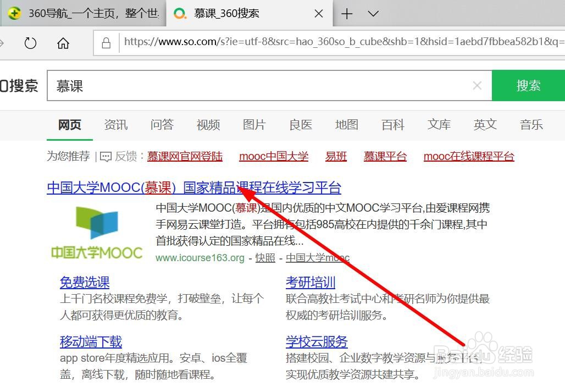
Task: Switch to 资讯 results
Action: pos(115,125)
